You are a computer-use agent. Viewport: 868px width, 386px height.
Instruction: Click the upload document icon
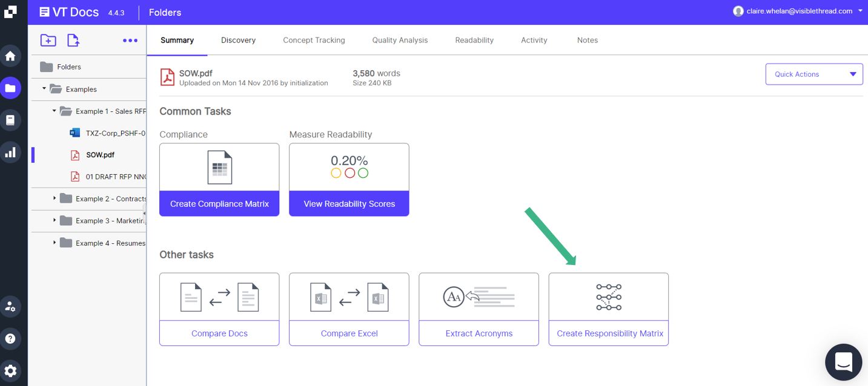73,41
